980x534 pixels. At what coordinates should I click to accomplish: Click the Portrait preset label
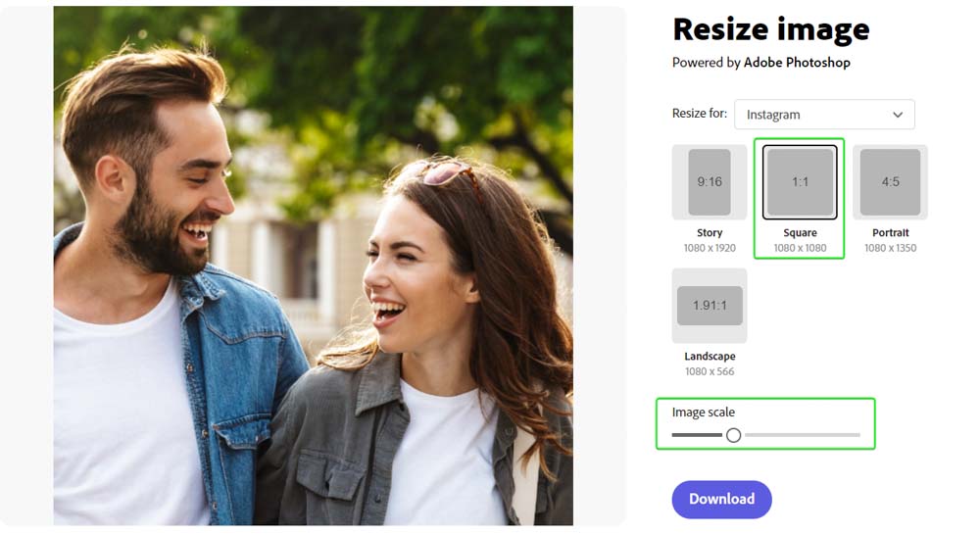(890, 232)
